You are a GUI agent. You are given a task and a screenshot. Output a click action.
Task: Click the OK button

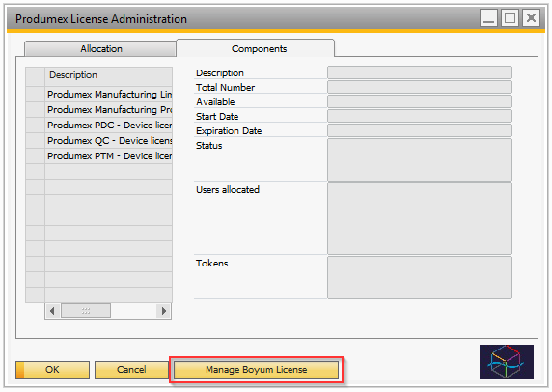[52, 370]
